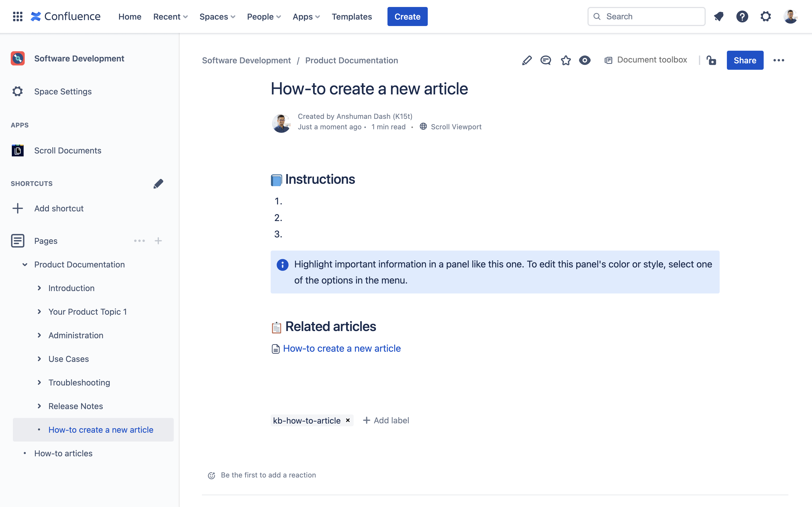Viewport: 812px width, 507px height.
Task: Star this page as favorite
Action: tap(566, 60)
